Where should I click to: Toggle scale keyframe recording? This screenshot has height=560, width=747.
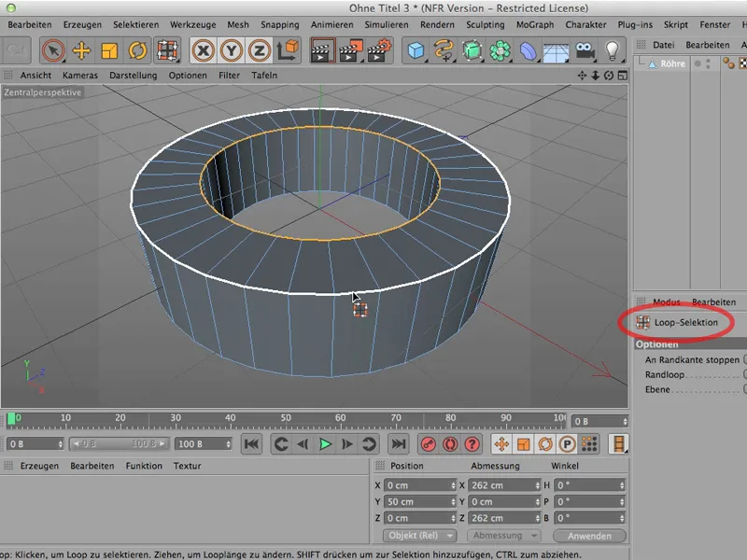pyautogui.click(x=523, y=444)
